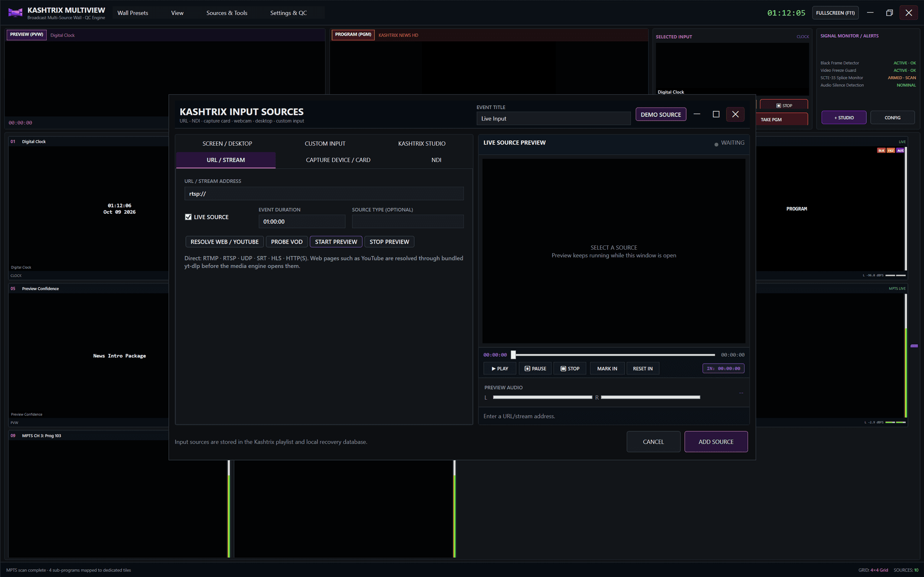The width and height of the screenshot is (924, 577).
Task: Click the Add Source button
Action: 716,442
